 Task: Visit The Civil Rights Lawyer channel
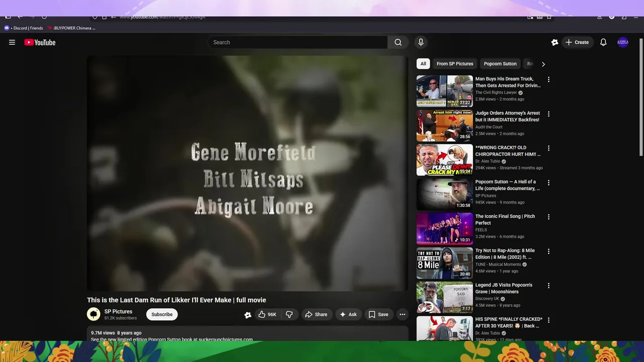(x=496, y=93)
